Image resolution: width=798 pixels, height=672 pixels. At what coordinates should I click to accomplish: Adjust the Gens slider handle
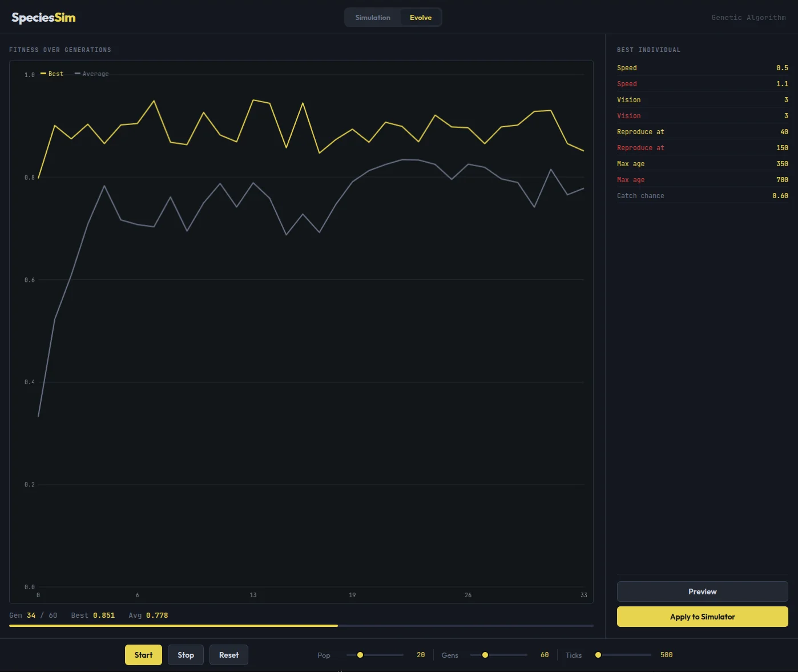pyautogui.click(x=485, y=655)
